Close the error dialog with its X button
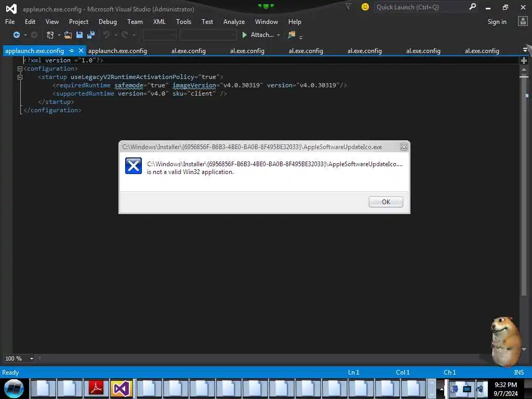The width and height of the screenshot is (532, 399). (x=403, y=147)
